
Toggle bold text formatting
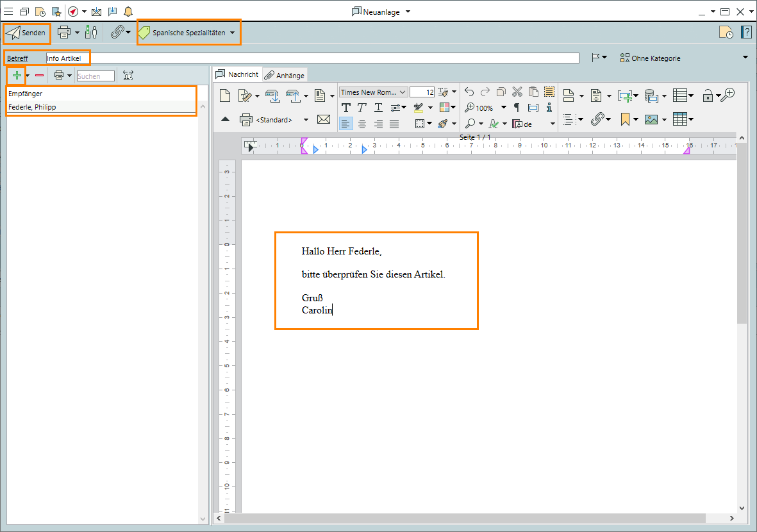(x=346, y=108)
